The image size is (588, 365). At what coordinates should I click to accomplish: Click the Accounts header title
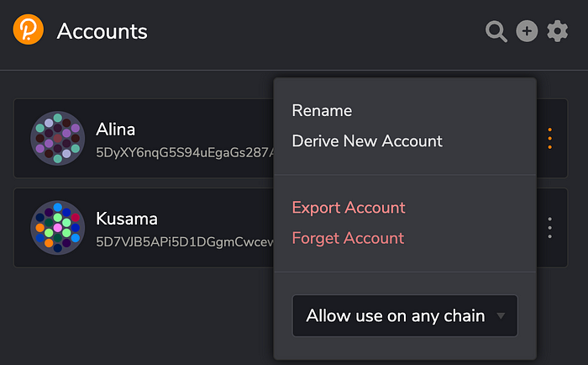[102, 32]
